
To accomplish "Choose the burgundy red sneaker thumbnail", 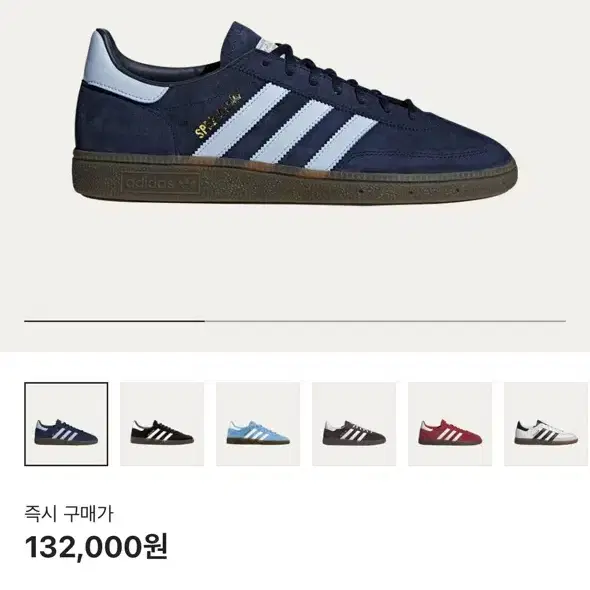I will click(450, 424).
